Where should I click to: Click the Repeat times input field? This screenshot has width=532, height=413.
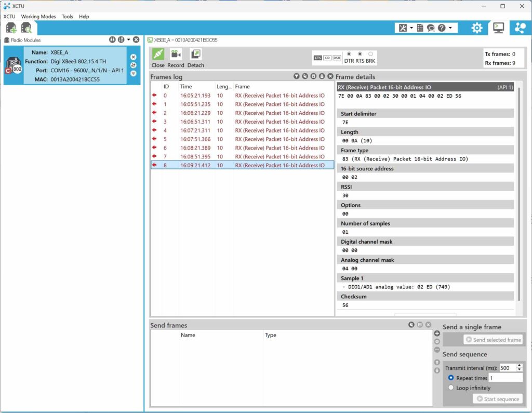(506, 378)
